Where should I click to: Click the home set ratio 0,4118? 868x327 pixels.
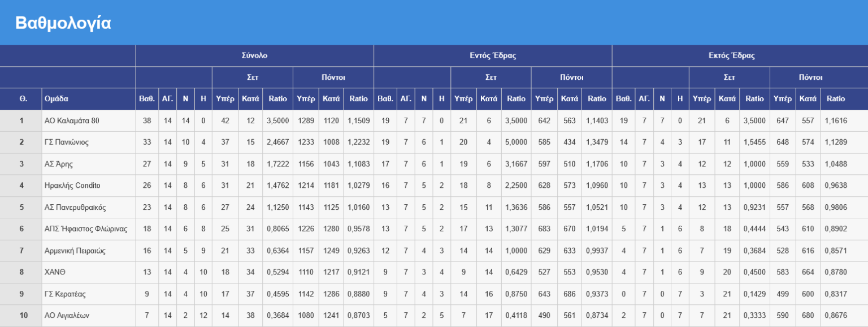point(516,316)
